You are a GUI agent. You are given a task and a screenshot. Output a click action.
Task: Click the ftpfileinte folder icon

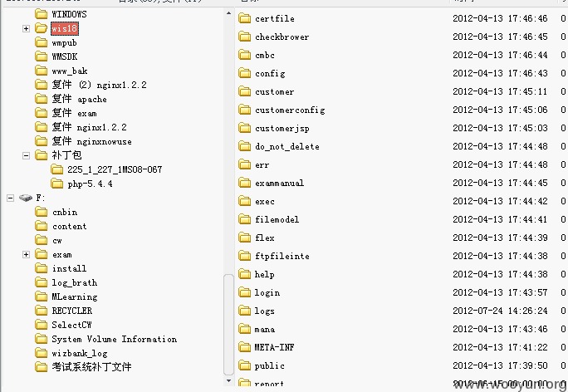244,256
